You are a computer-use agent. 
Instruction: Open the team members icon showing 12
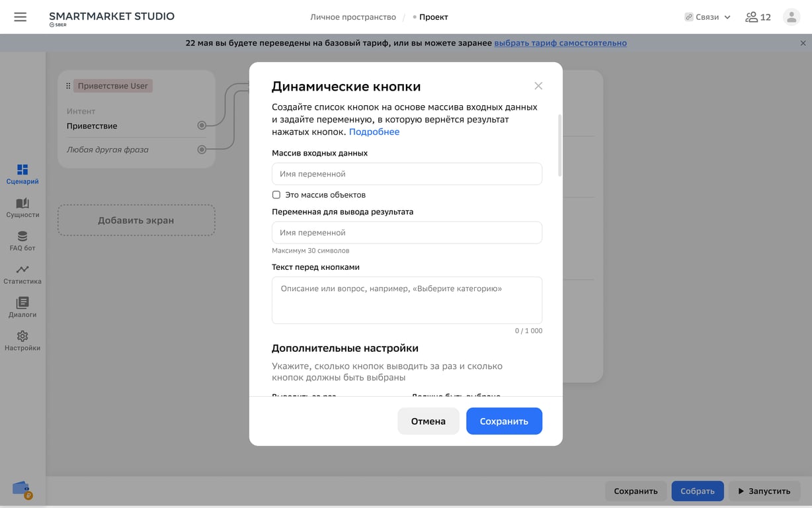(x=758, y=17)
